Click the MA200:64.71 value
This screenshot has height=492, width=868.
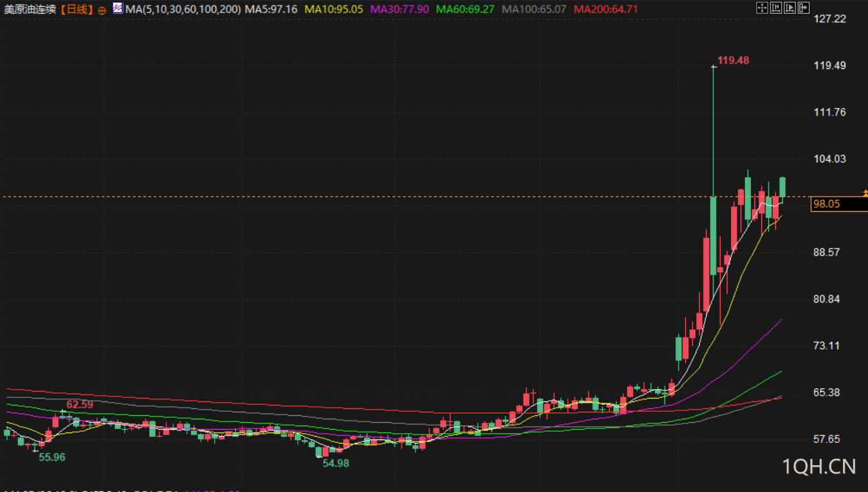point(606,10)
